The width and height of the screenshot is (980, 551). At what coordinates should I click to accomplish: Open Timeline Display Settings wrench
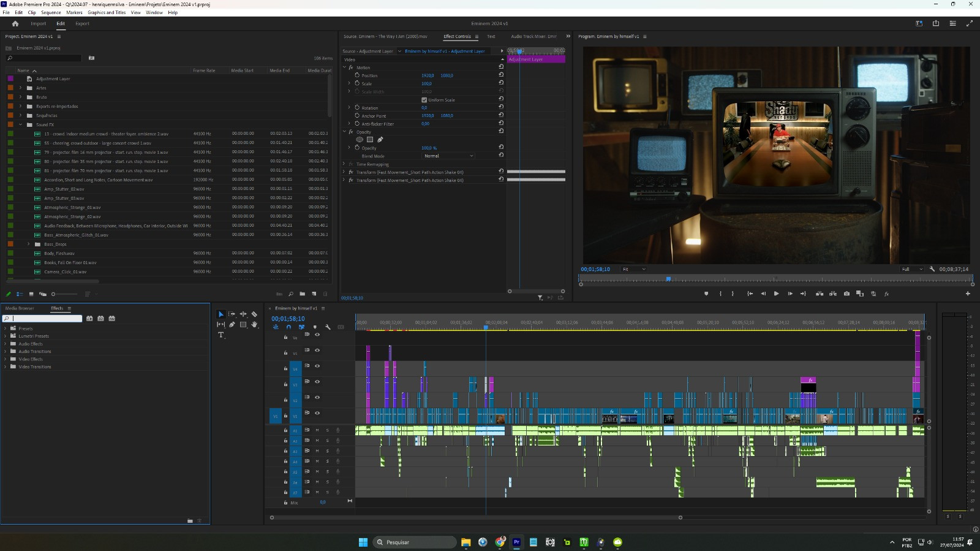click(328, 327)
